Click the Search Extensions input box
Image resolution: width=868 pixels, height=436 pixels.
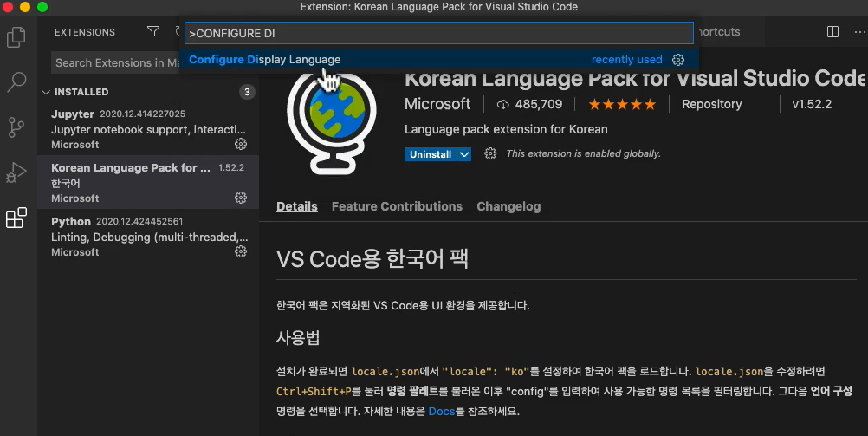[116, 62]
